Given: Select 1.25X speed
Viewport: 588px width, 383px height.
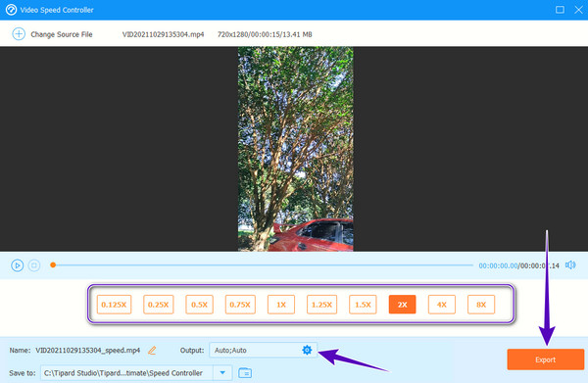Looking at the screenshot, I should (x=321, y=305).
